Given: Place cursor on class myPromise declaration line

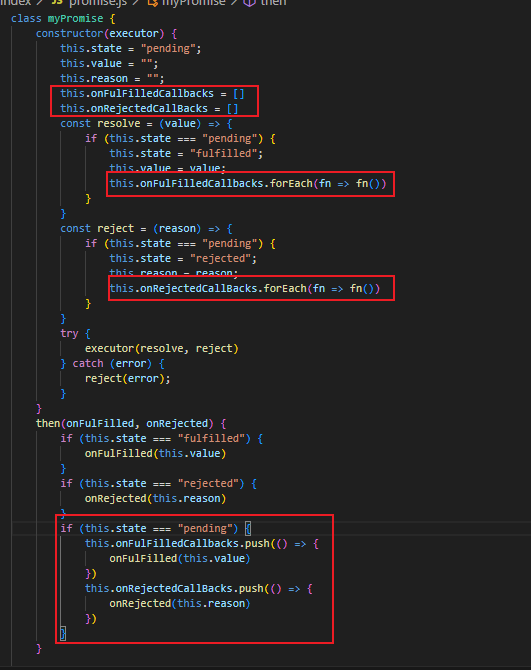Looking at the screenshot, I should pos(63,19).
